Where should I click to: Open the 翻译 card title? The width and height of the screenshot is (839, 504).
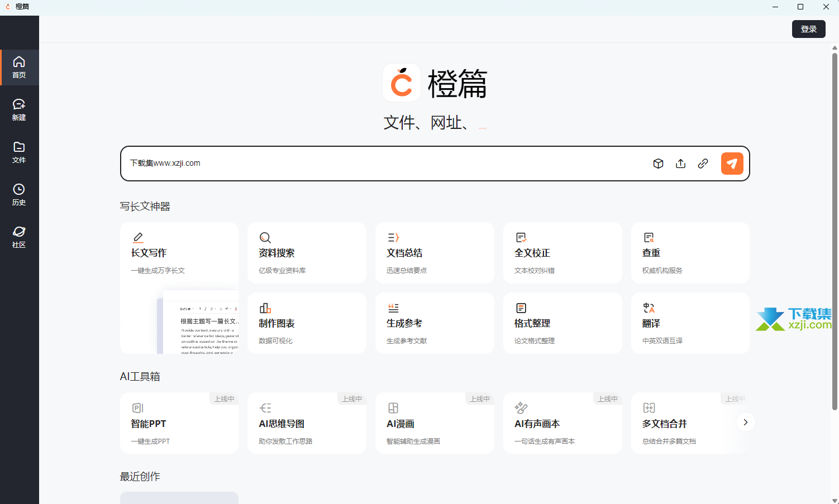[651, 323]
